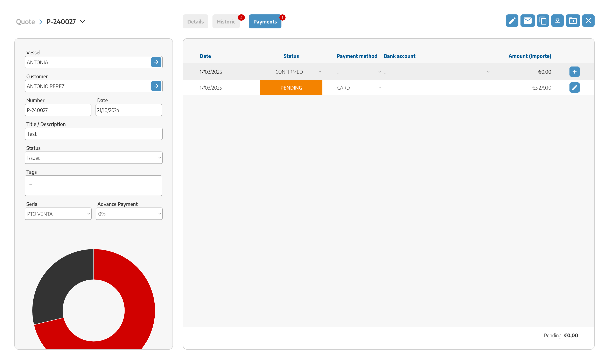Close the quote with the X icon

point(588,21)
